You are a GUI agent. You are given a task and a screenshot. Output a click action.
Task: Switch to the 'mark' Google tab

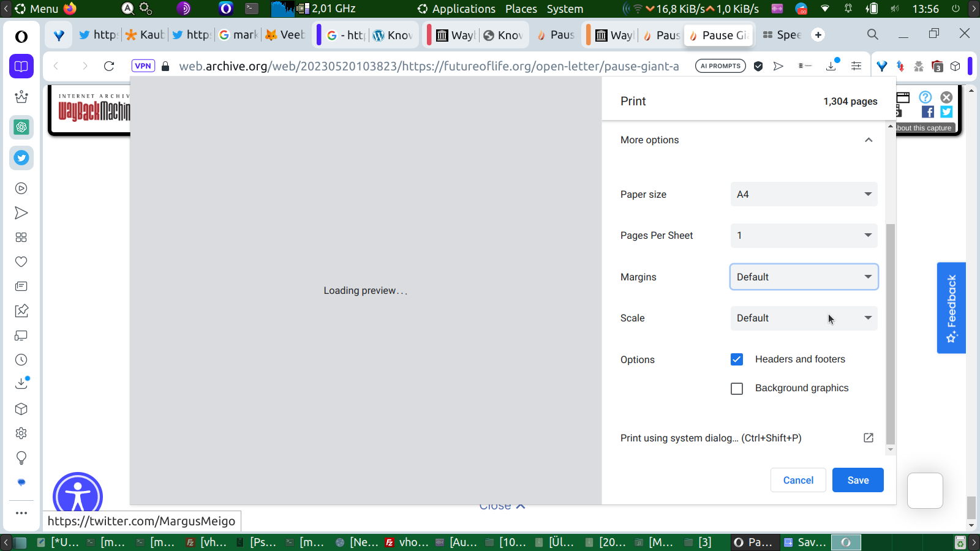239,35
